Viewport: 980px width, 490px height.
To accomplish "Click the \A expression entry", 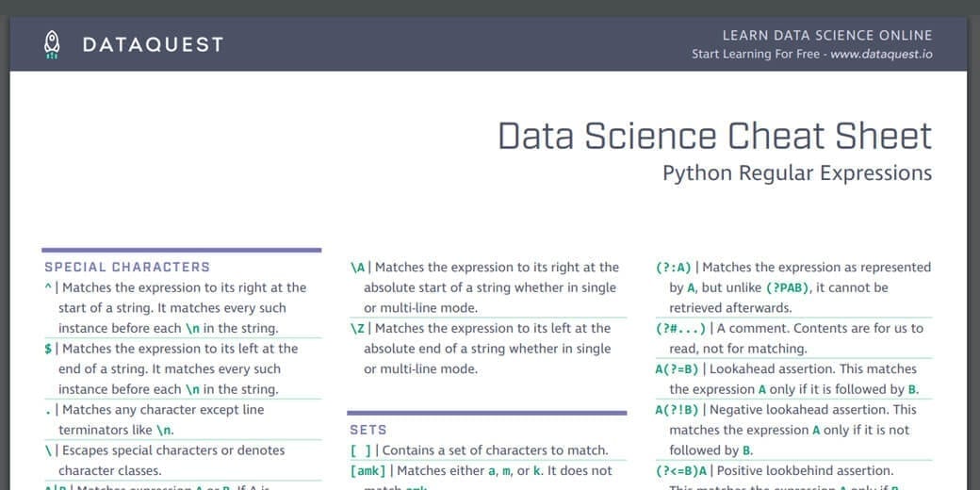I will 358,268.
